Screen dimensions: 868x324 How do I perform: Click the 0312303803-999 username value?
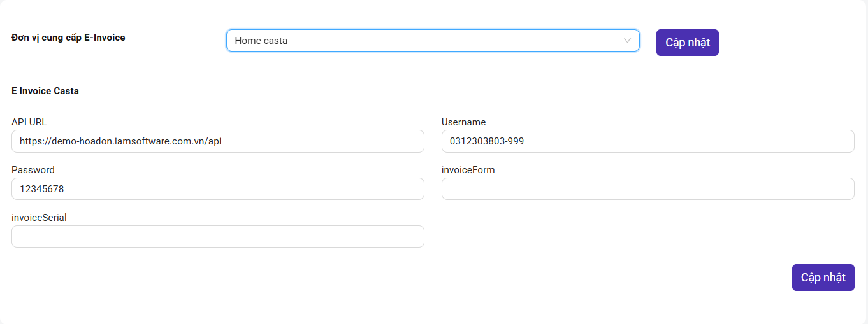click(x=487, y=141)
